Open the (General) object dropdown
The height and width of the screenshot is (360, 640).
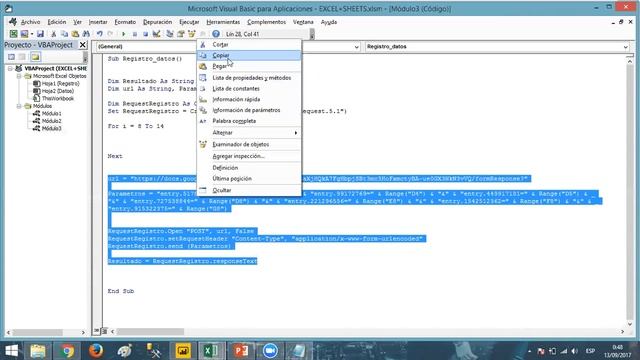356,47
